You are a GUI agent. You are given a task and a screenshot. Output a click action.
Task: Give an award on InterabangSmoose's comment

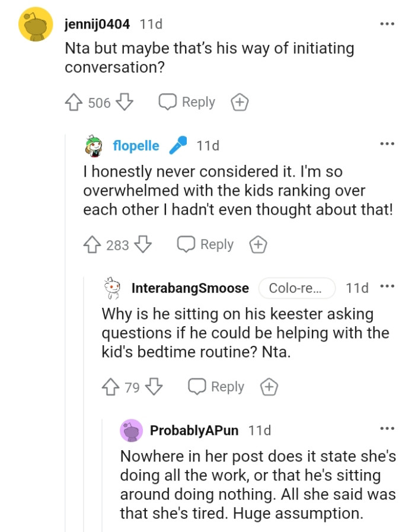click(269, 387)
